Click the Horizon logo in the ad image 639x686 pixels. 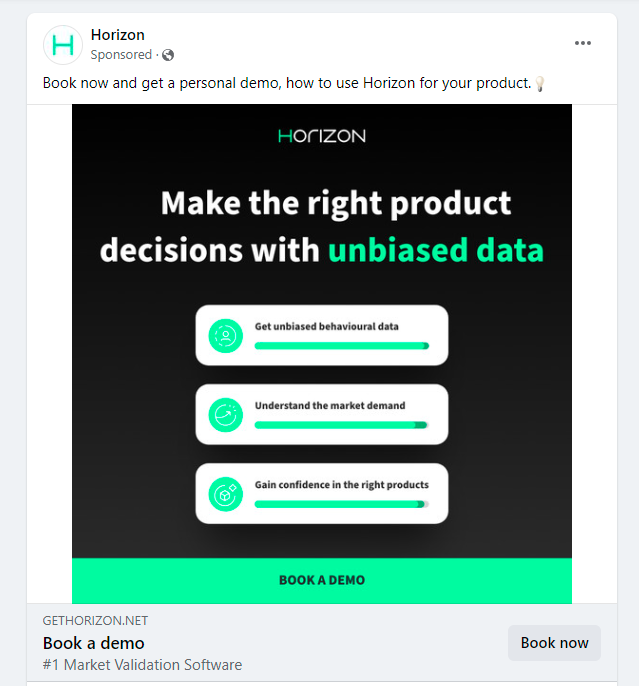pyautogui.click(x=322, y=136)
